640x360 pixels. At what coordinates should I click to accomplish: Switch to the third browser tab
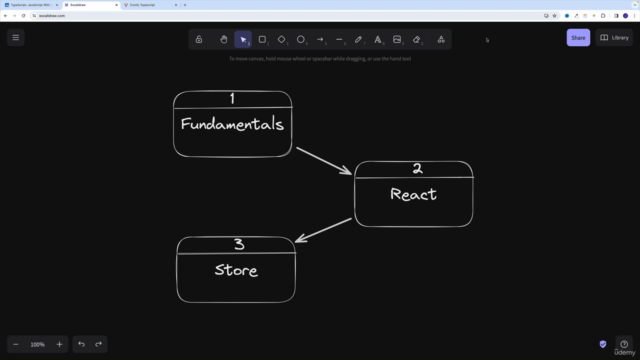[149, 5]
